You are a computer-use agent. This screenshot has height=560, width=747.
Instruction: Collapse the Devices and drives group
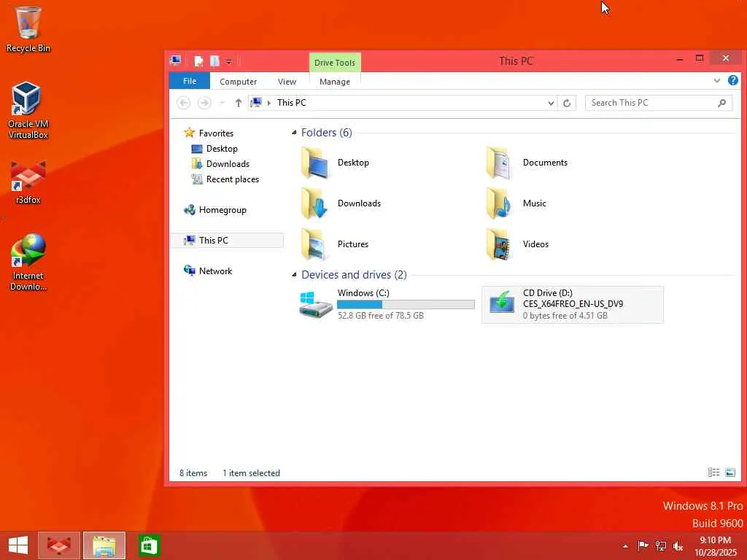[x=294, y=274]
